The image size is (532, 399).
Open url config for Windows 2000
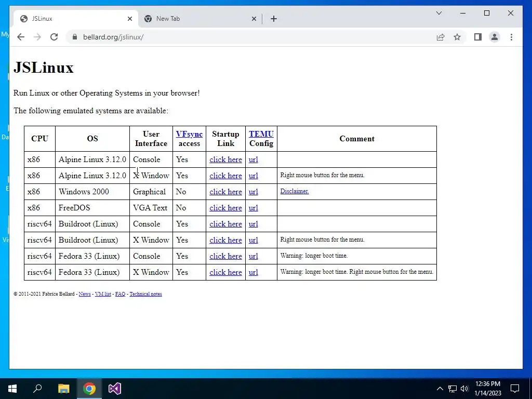coord(254,192)
